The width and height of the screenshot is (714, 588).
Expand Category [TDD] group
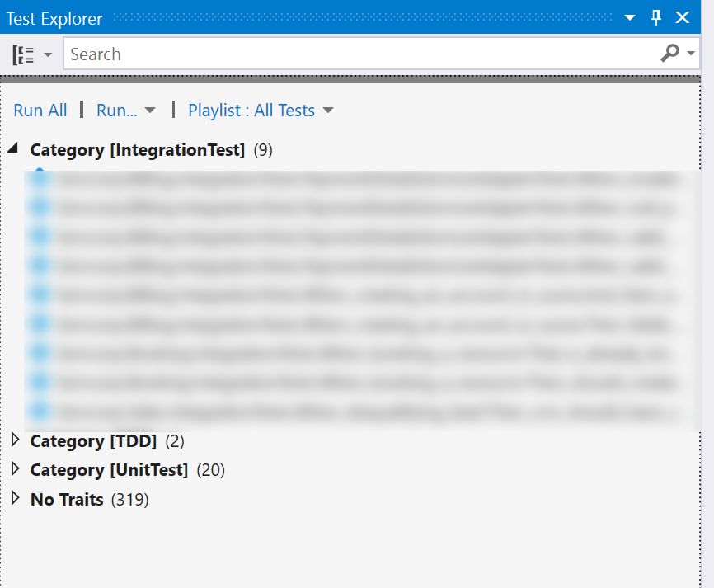(15, 440)
